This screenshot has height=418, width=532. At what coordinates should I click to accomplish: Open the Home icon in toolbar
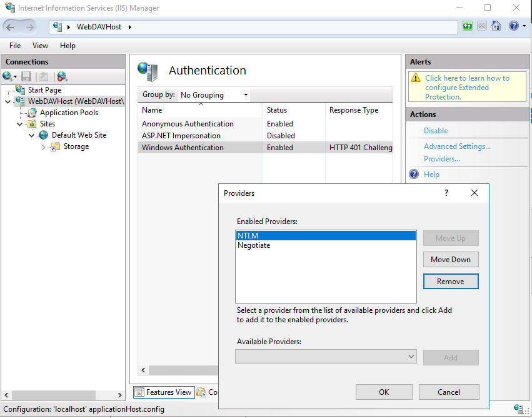point(496,26)
